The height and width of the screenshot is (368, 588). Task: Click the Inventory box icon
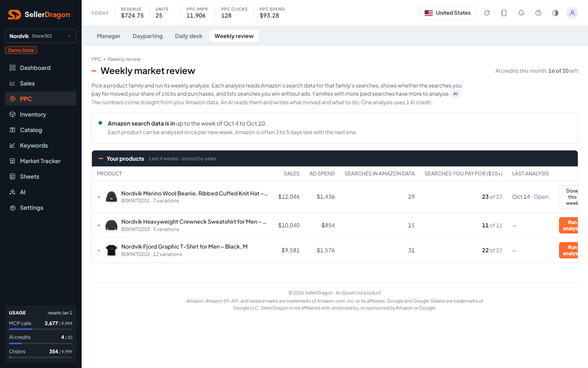(13, 114)
